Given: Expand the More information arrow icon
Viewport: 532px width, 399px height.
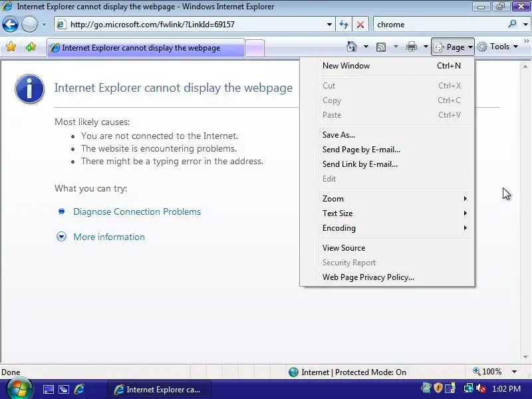Looking at the screenshot, I should (x=61, y=237).
